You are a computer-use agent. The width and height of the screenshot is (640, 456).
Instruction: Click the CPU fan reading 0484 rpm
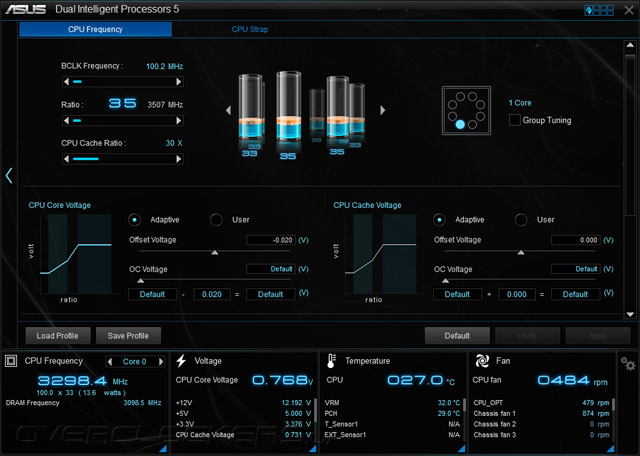tap(572, 380)
